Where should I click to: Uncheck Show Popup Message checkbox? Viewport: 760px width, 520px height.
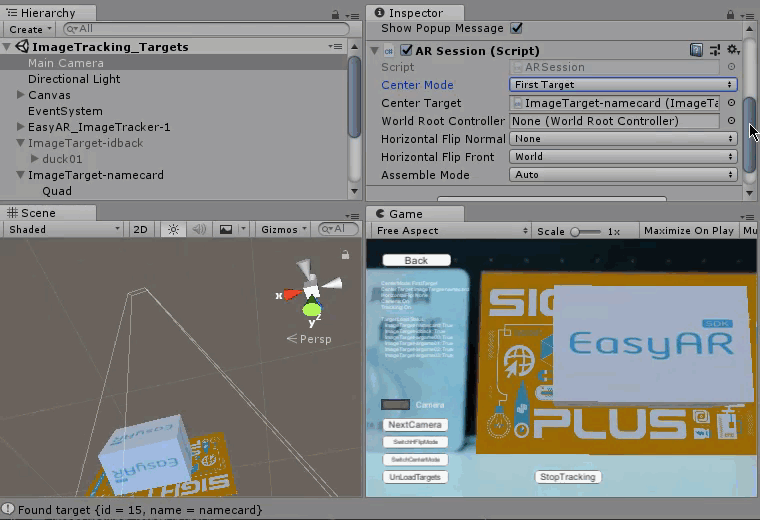click(516, 28)
